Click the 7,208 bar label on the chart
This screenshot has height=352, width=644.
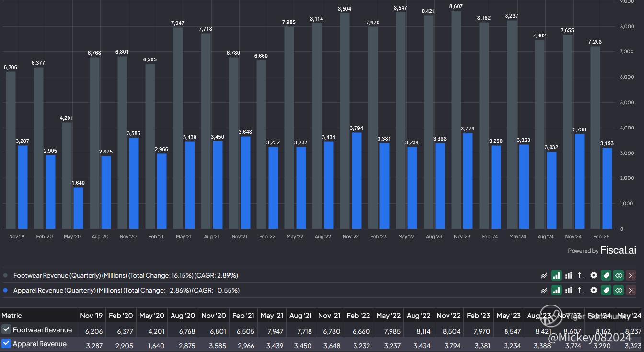point(595,42)
